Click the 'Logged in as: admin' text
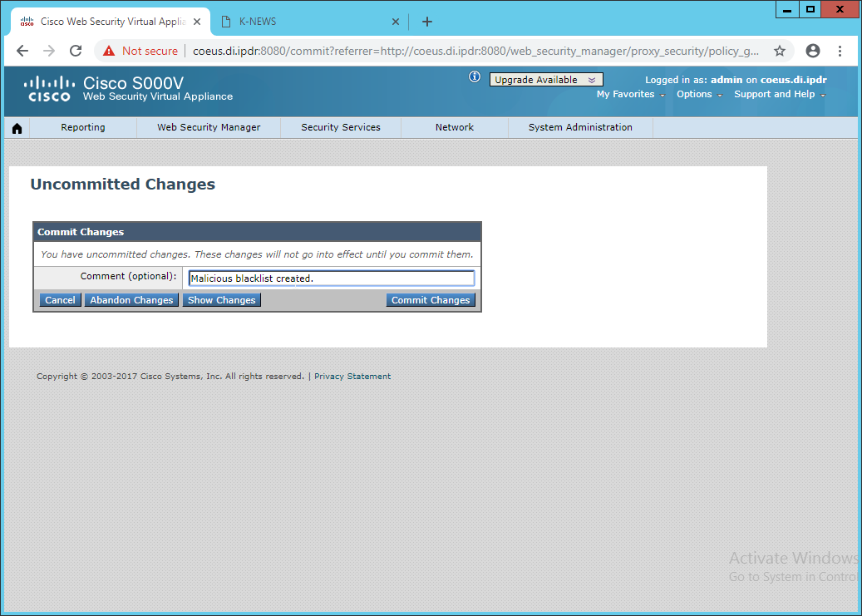 coord(694,81)
